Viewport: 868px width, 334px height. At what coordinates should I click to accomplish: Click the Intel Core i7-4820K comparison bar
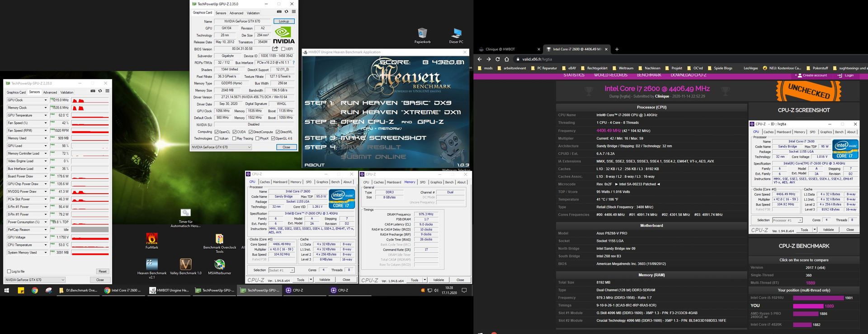802,324
